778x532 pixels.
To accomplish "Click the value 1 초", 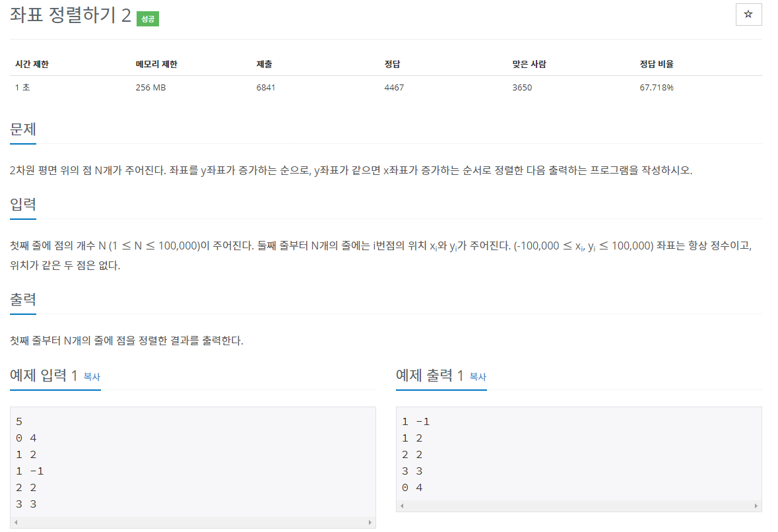I will point(22,87).
